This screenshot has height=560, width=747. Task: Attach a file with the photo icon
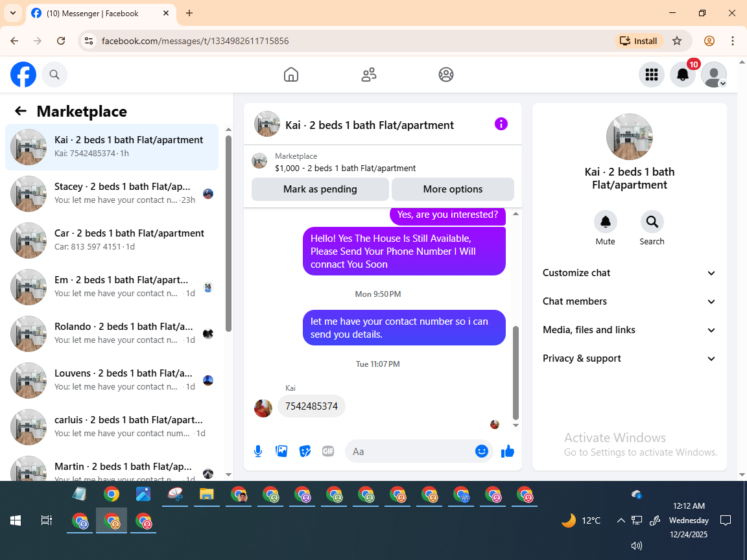click(x=281, y=451)
